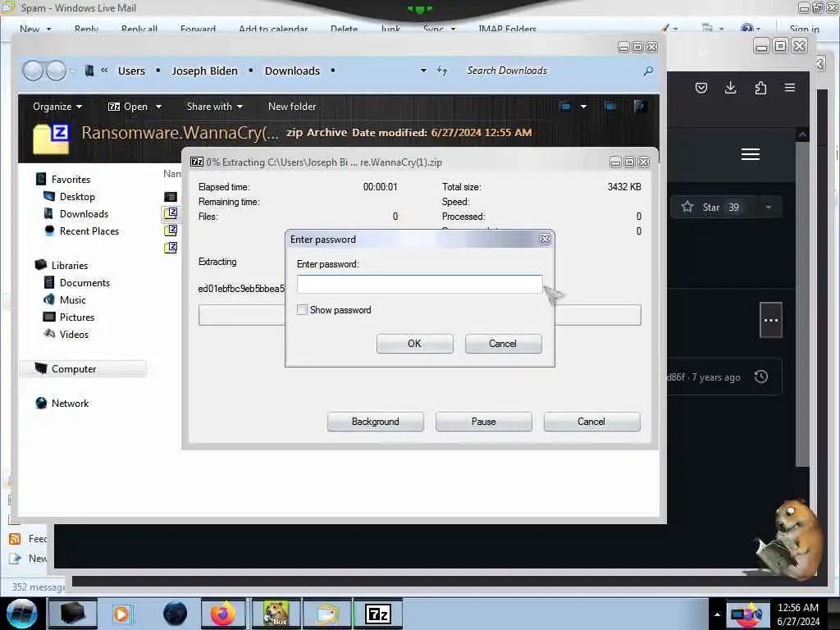Open Firefox extensions puzzle icon

coord(760,88)
